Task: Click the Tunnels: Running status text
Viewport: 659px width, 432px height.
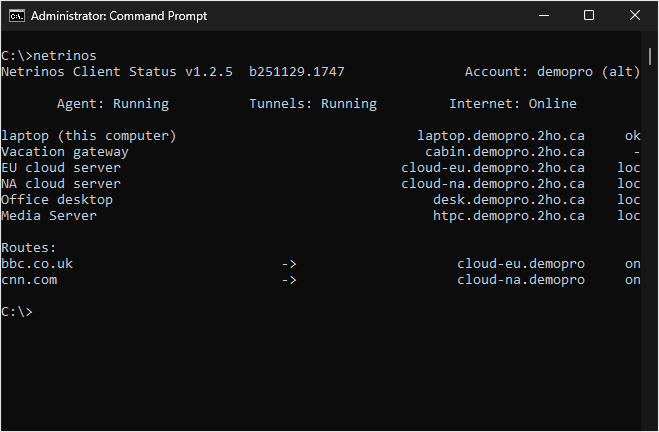Action: click(312, 104)
